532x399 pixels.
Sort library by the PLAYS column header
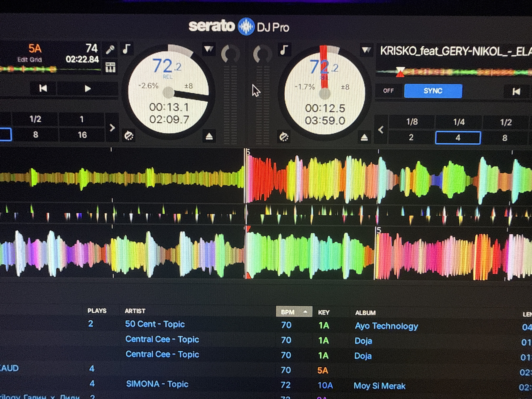click(97, 311)
